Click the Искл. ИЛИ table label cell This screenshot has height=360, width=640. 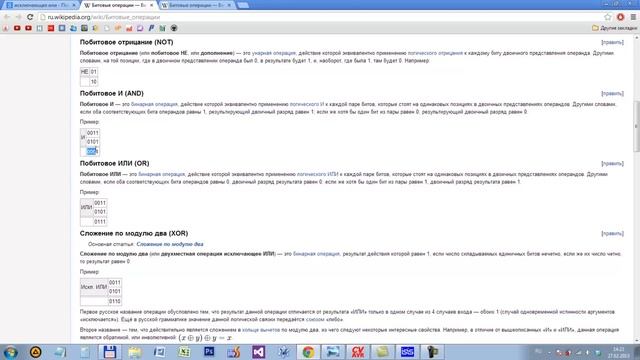pos(94,287)
